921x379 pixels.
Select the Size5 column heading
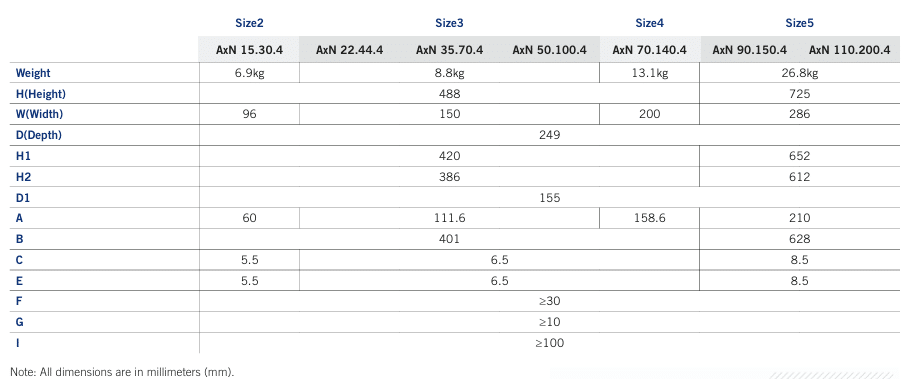799,23
